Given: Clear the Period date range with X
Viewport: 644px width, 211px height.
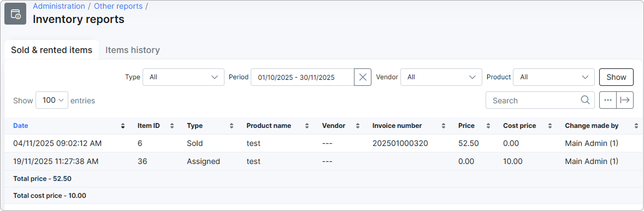Looking at the screenshot, I should [x=363, y=77].
